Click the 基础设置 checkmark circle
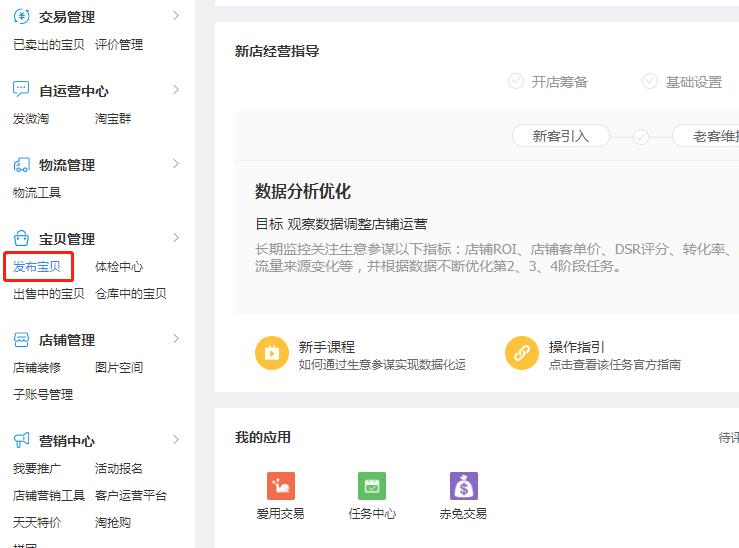This screenshot has height=548, width=739. (650, 81)
